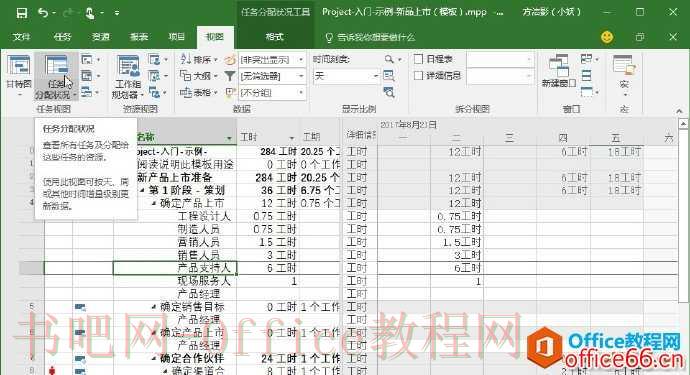The width and height of the screenshot is (690, 375).
Task: Click the Resource Sheet small icon
Action: [154, 76]
